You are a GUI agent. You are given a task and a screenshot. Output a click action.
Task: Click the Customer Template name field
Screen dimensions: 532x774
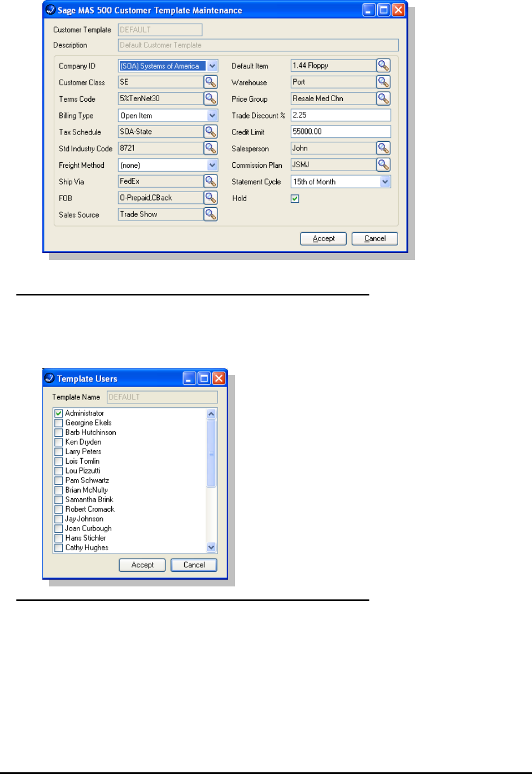160,30
